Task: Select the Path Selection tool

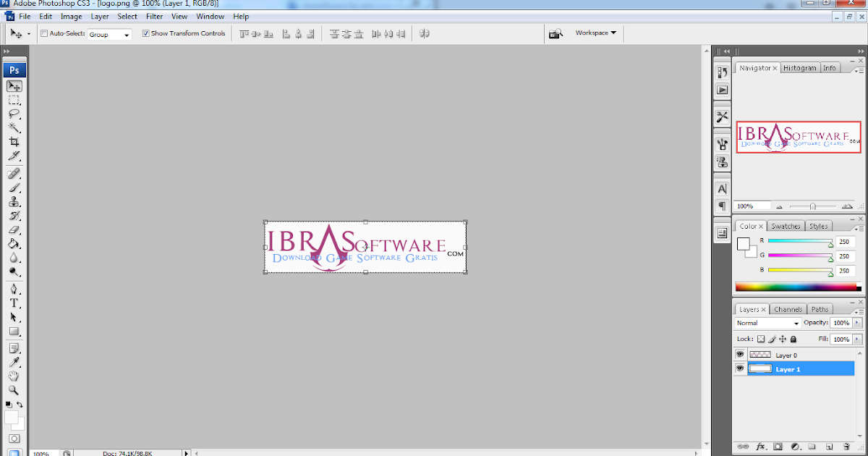Action: click(x=14, y=318)
